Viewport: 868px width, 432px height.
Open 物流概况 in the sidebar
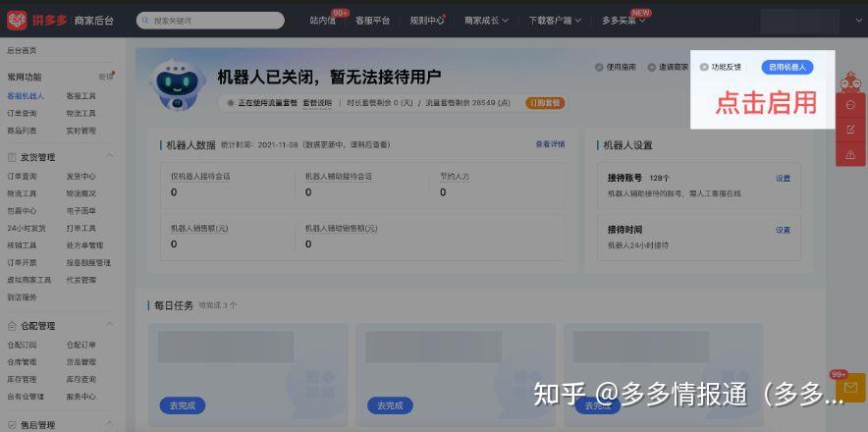coord(81,193)
